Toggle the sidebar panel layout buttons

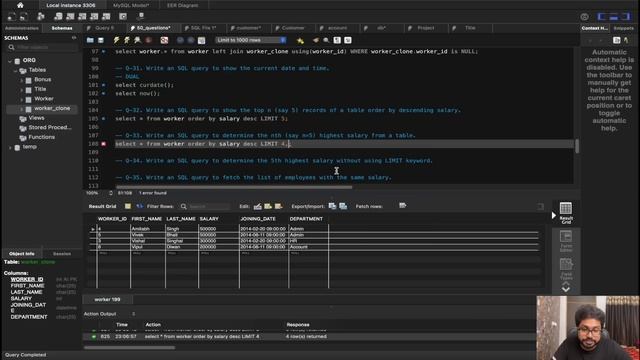pos(613,17)
